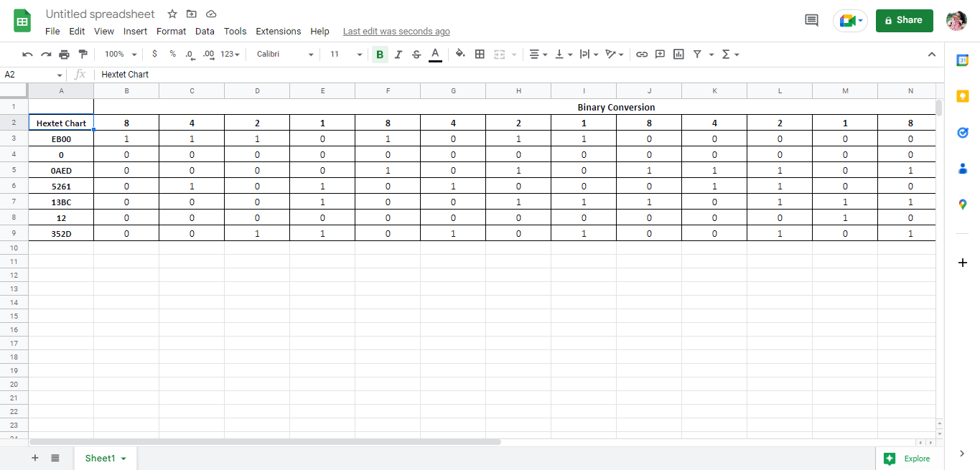Open comment history icon
Viewport: 980px width, 470px height.
click(x=811, y=21)
